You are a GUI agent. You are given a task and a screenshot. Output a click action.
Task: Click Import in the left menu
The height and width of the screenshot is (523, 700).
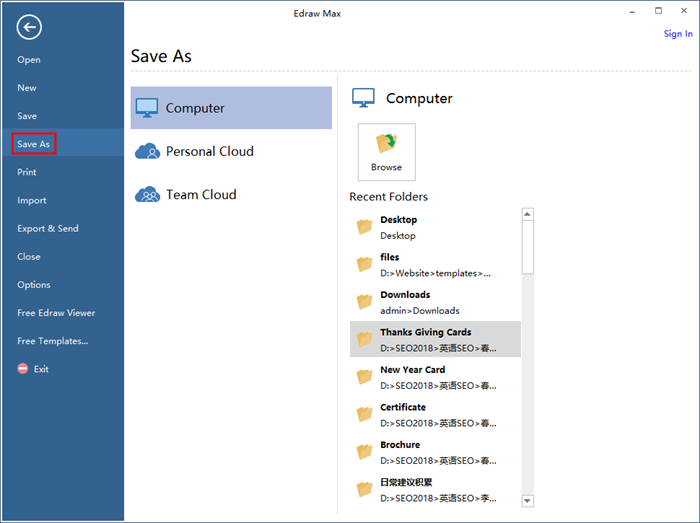tap(32, 201)
